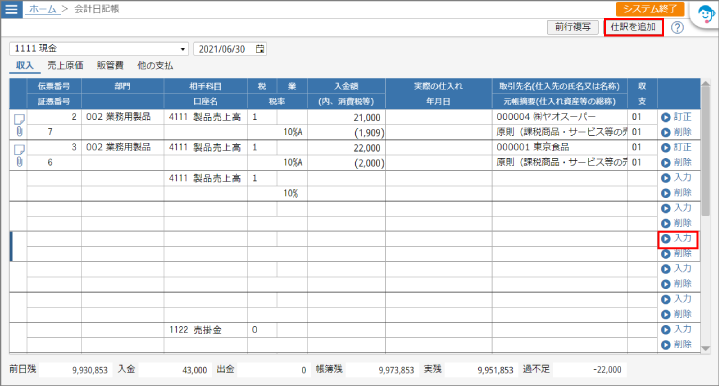719x386 pixels.
Task: Select the 10%A tax rate for ヤオスーパー
Action: point(293,132)
